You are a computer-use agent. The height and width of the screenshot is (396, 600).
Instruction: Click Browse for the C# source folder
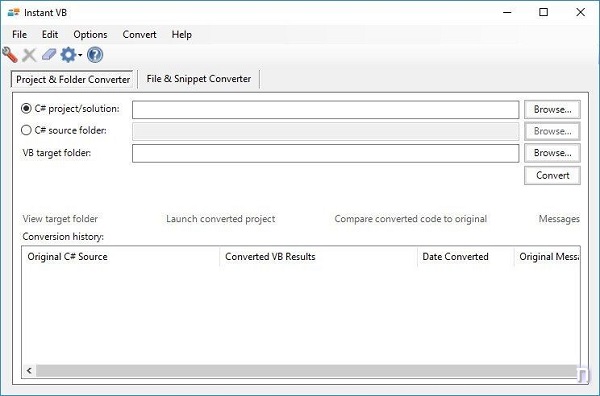(552, 131)
